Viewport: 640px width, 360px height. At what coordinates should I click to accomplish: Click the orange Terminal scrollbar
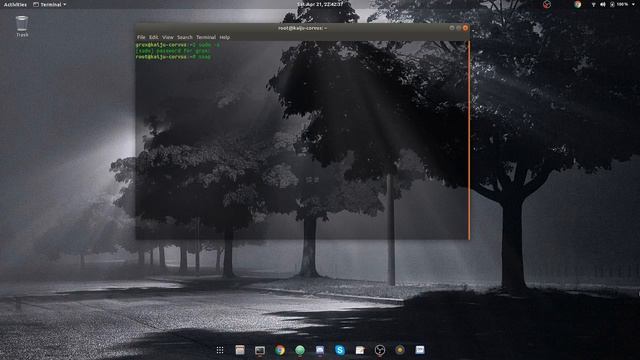469,140
